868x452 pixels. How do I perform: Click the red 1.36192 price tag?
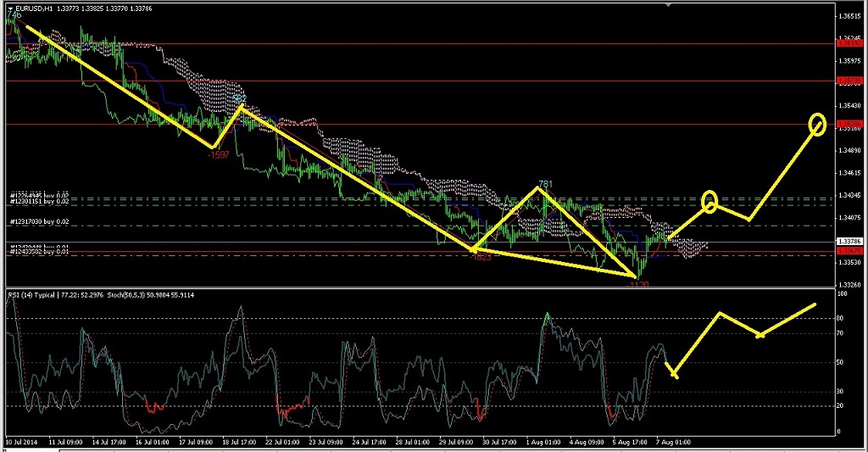849,42
